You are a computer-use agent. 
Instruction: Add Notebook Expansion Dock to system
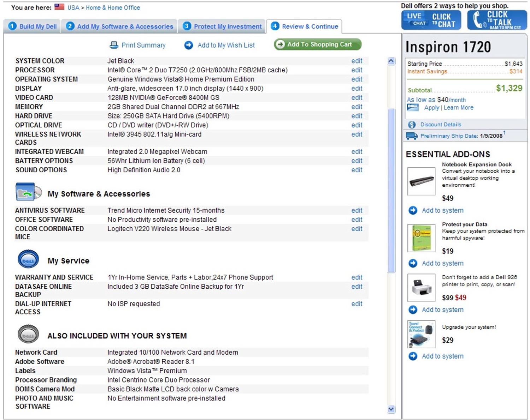[443, 211]
